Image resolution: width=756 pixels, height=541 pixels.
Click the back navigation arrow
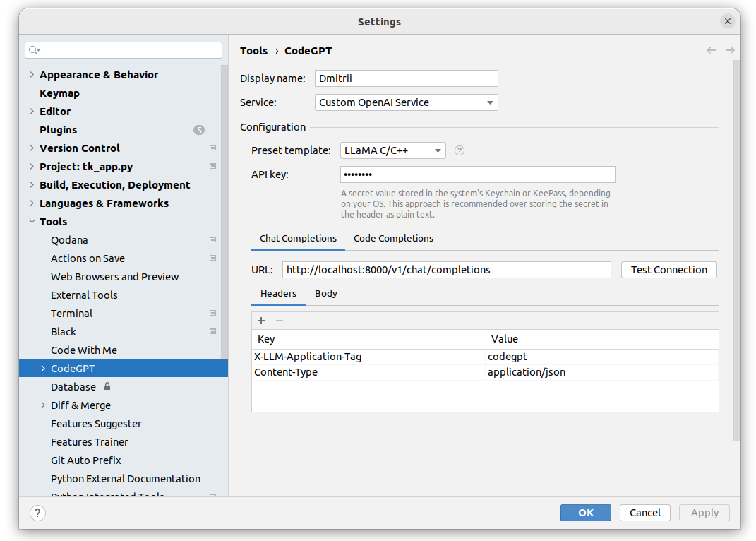(x=711, y=50)
